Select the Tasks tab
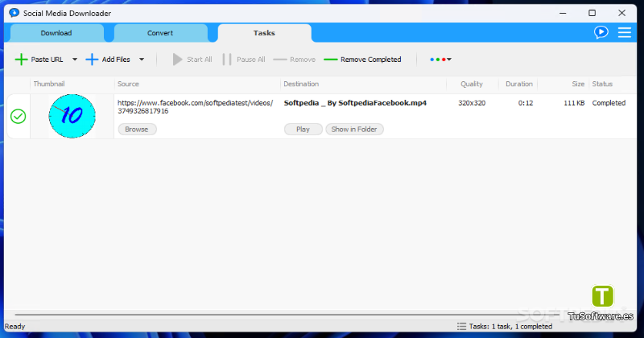 264,33
